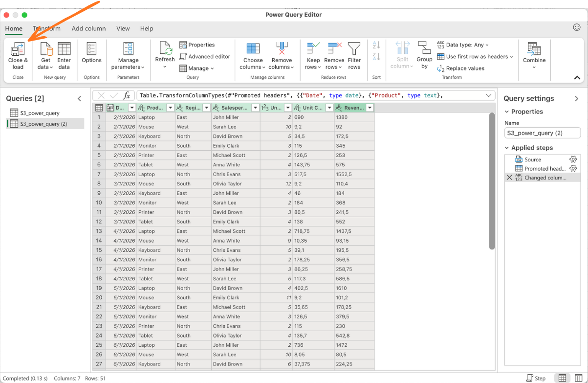588x383 pixels.
Task: Switch to the Home tab
Action: click(x=14, y=28)
